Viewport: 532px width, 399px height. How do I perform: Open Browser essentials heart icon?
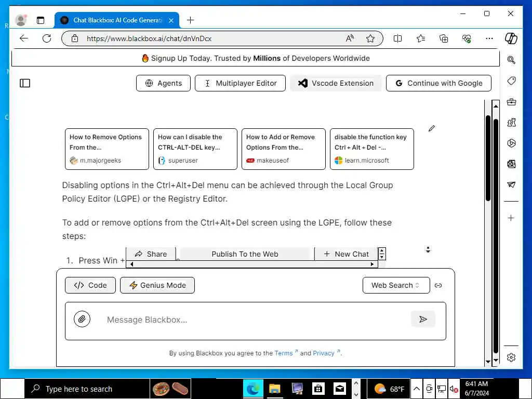[x=467, y=38]
